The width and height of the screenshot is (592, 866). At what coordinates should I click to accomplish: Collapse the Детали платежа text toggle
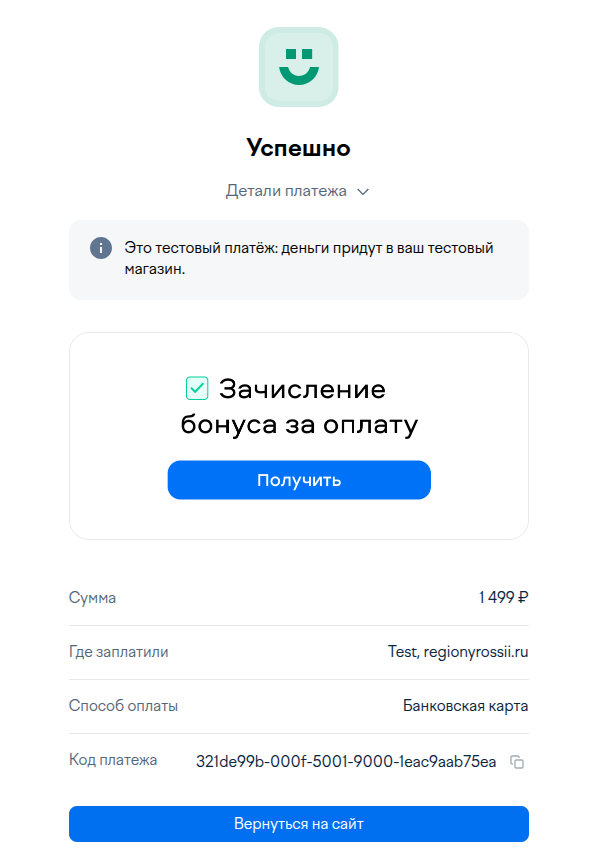286,191
